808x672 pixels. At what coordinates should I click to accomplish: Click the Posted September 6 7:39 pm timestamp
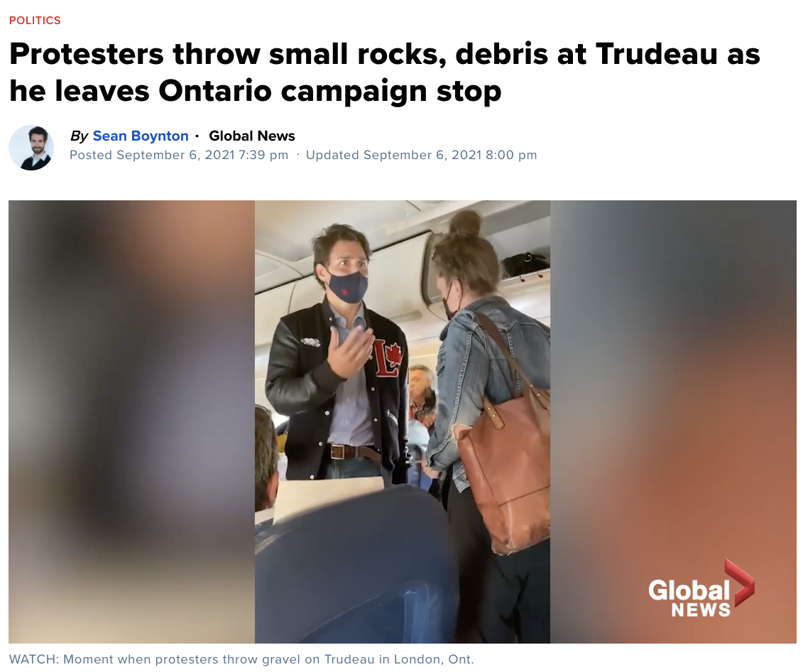[x=179, y=156]
